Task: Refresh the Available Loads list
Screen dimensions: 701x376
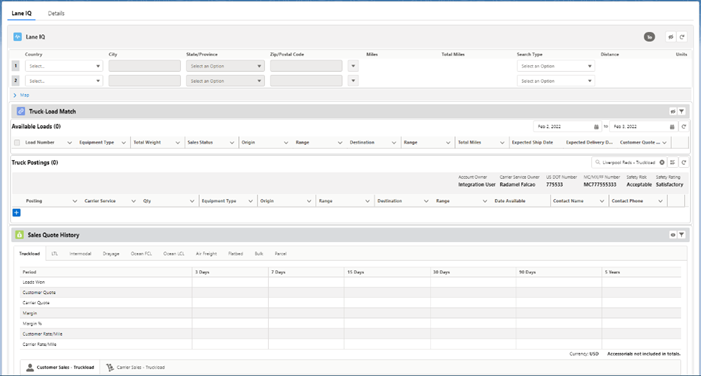Action: click(x=684, y=127)
